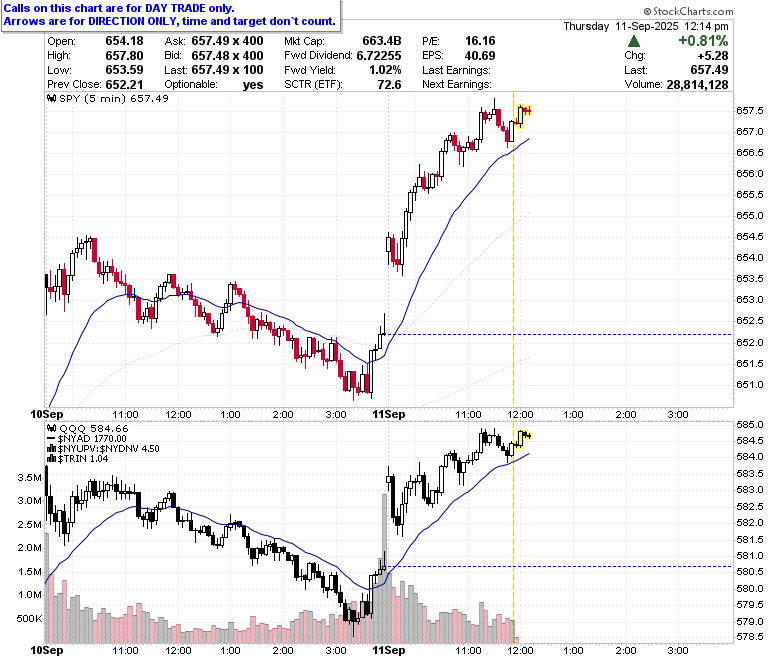Click the Optionable 'yes' value
Image resolution: width=780 pixels, height=659 pixels.
click(x=253, y=85)
